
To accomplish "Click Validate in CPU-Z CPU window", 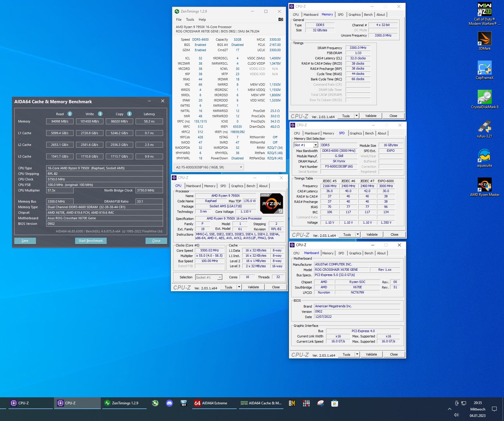I will tap(253, 287).
